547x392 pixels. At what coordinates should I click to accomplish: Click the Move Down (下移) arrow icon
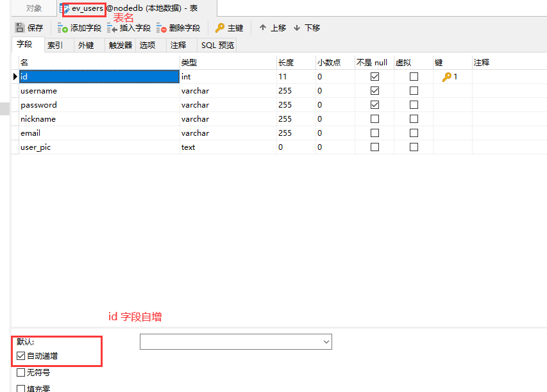click(297, 28)
